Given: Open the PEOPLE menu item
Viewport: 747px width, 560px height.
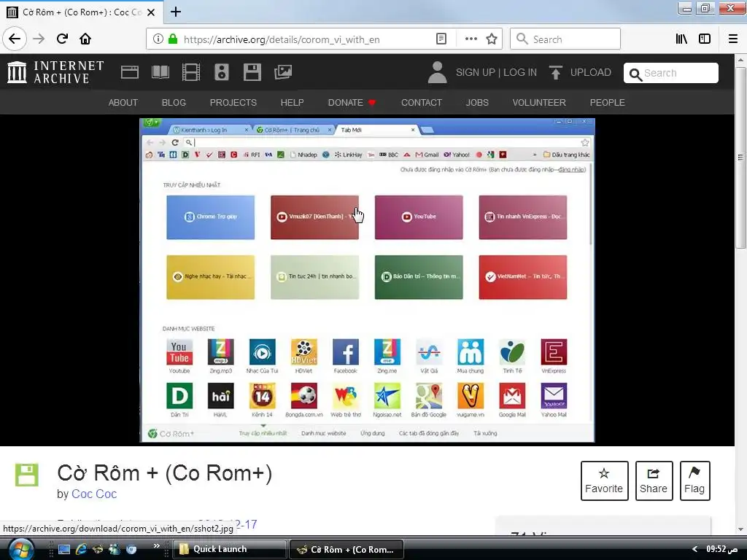Looking at the screenshot, I should tap(608, 102).
